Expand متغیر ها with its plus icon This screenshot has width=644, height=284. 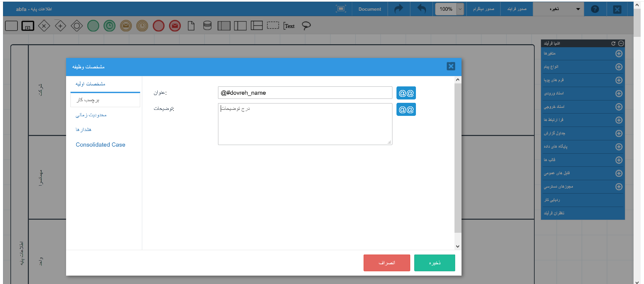click(x=619, y=54)
